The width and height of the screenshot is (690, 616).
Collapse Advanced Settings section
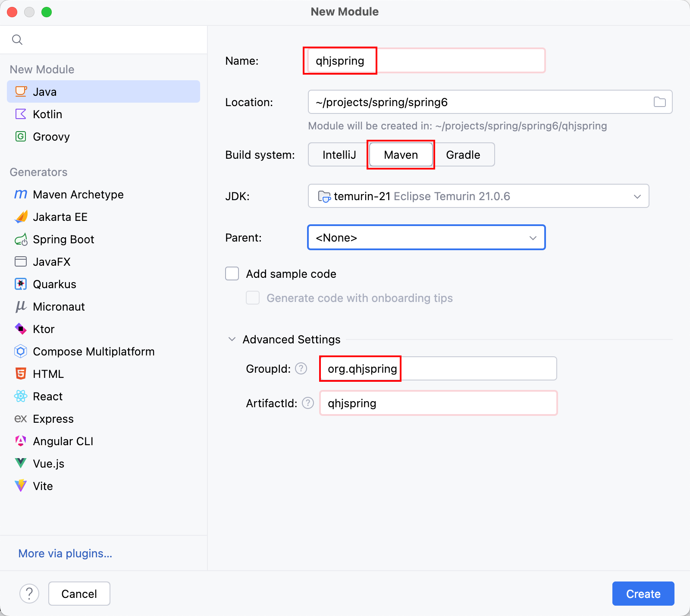coord(232,339)
